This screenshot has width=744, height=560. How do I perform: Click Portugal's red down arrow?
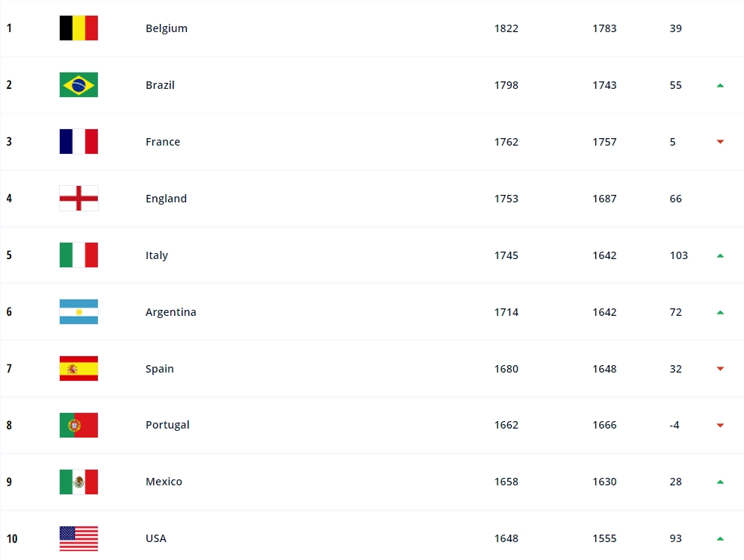coord(720,426)
